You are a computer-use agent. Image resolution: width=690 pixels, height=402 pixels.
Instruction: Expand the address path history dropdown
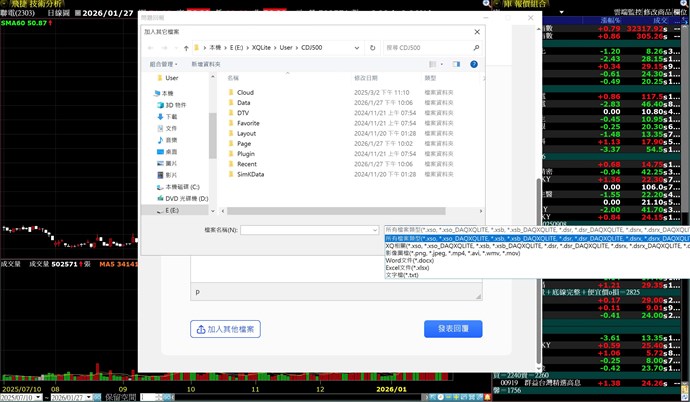point(356,48)
